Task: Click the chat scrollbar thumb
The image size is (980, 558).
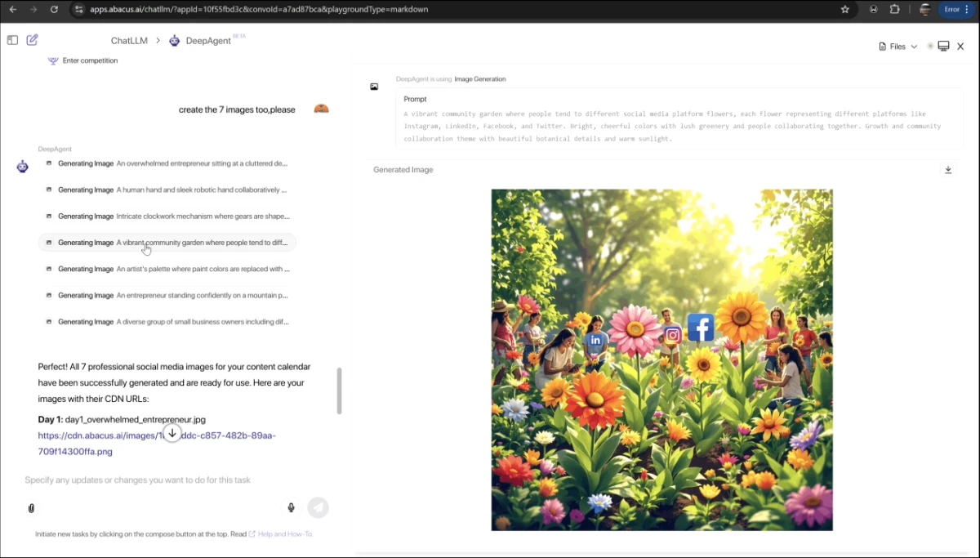Action: tap(339, 391)
